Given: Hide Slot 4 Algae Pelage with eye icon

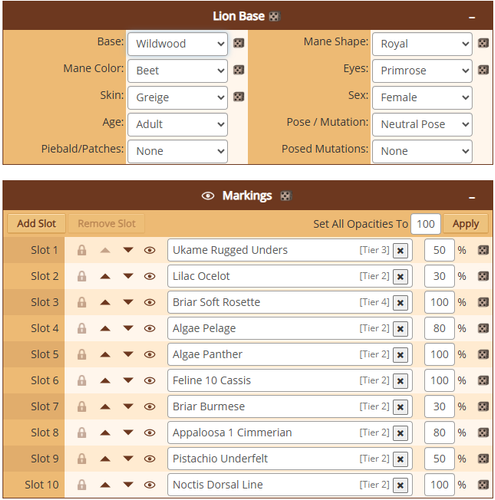Looking at the screenshot, I should click(x=150, y=328).
